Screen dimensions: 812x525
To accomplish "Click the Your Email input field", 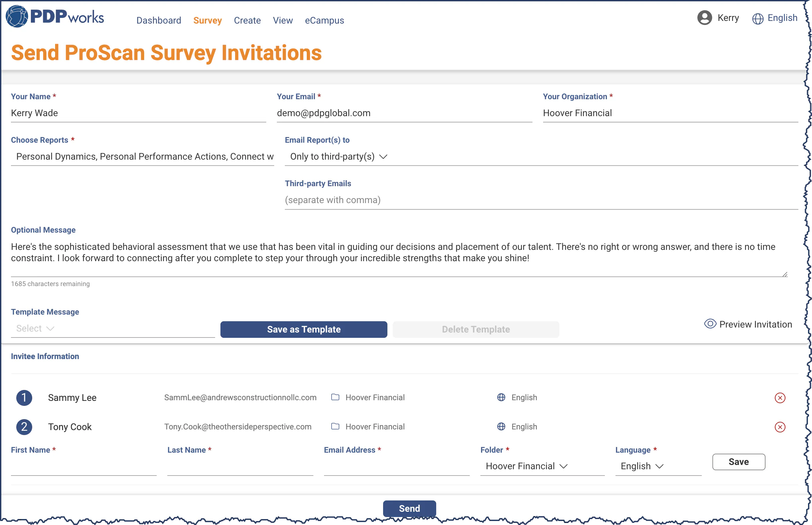I will [404, 113].
